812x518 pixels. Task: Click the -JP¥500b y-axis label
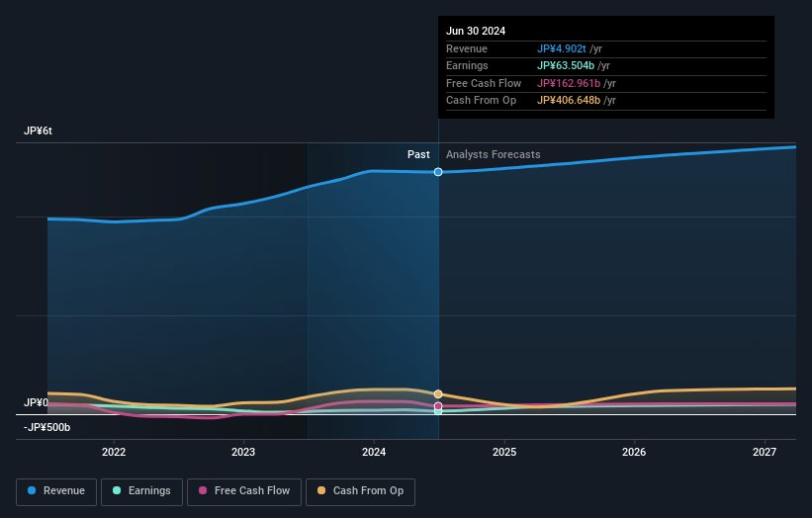pos(46,427)
